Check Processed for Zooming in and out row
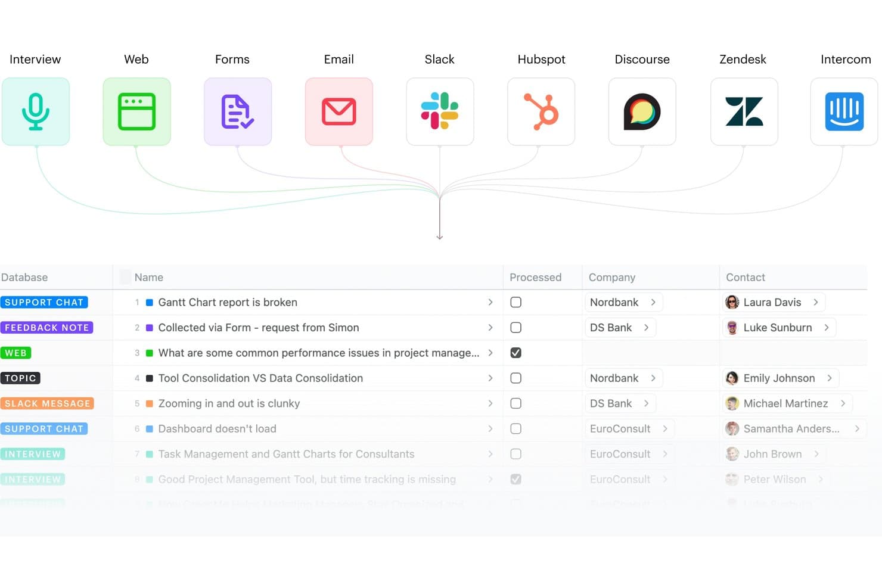 point(516,403)
